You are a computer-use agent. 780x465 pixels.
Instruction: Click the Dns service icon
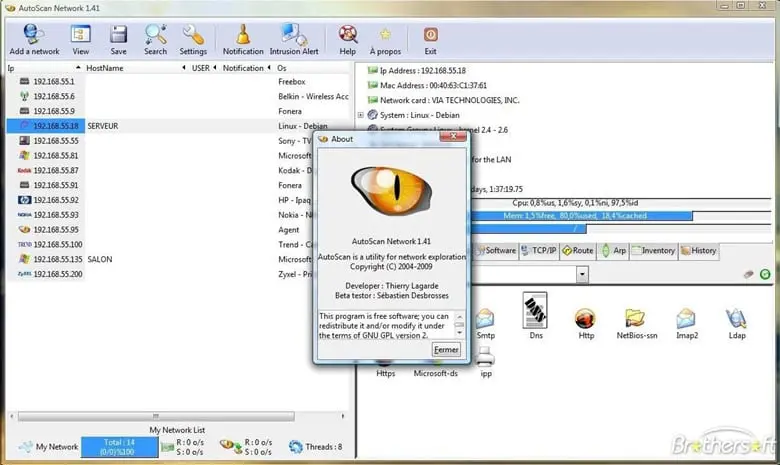(x=534, y=317)
